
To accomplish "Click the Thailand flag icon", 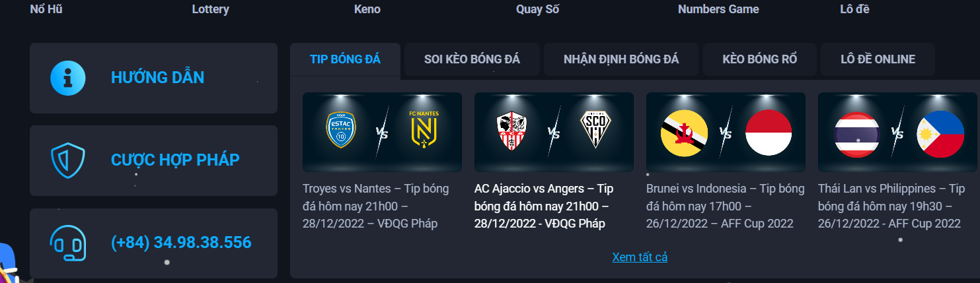I will click(x=856, y=134).
